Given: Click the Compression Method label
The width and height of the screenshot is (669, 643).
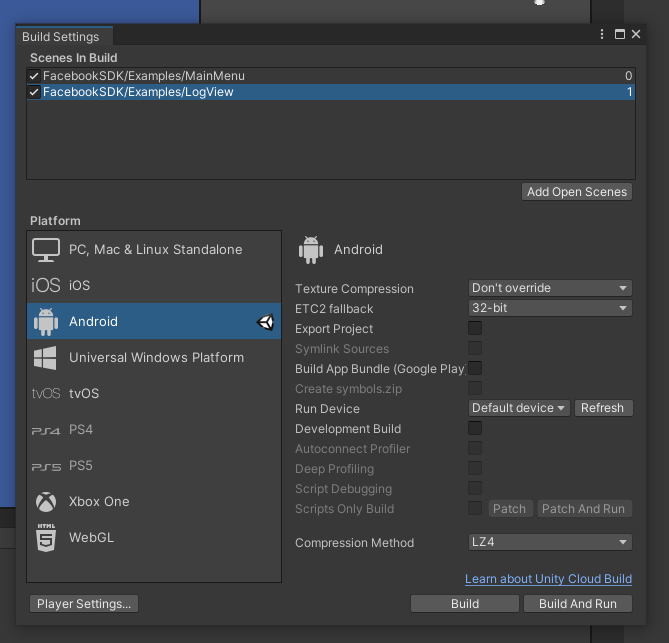Looking at the screenshot, I should 355,543.
